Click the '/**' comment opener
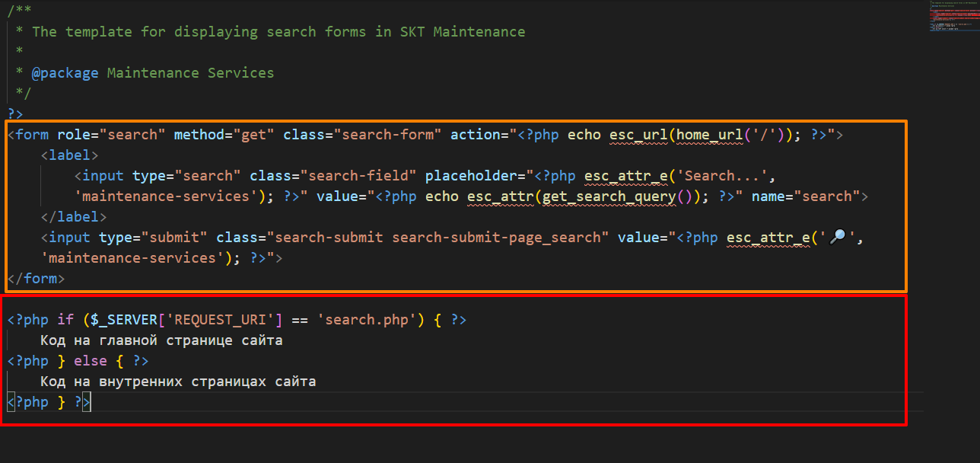 19,11
